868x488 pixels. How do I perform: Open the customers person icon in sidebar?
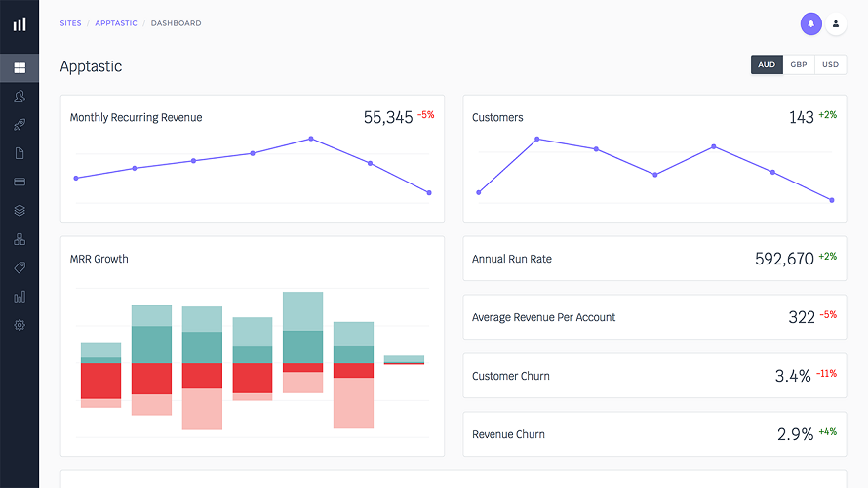(20, 97)
